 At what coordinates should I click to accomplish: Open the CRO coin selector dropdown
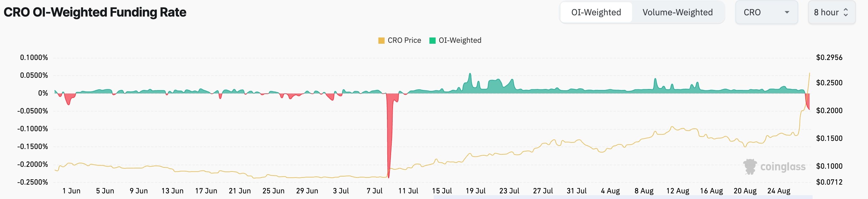tap(766, 12)
